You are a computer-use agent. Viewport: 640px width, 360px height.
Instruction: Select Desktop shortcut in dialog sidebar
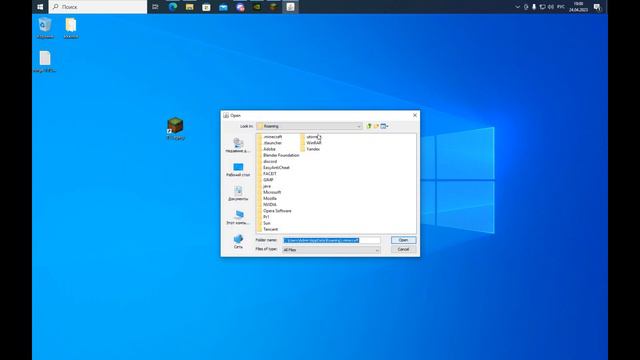[x=238, y=169]
